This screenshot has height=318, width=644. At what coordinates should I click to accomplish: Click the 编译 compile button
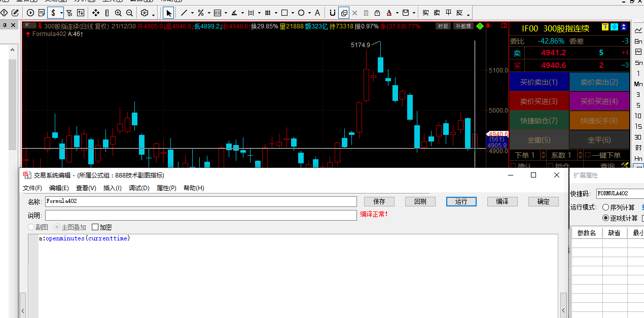503,201
